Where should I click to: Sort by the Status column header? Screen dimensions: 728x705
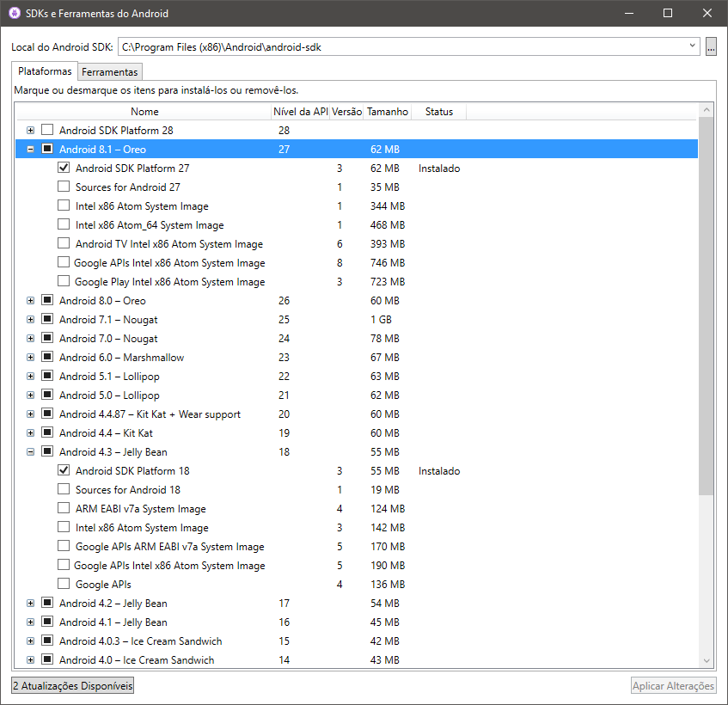(x=438, y=112)
